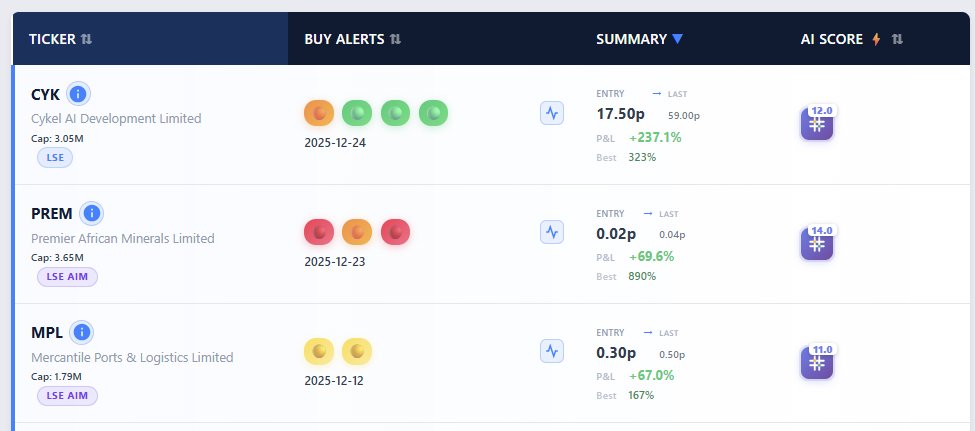Click the first yellow alert dot in MPL row
975x431 pixels.
[319, 351]
